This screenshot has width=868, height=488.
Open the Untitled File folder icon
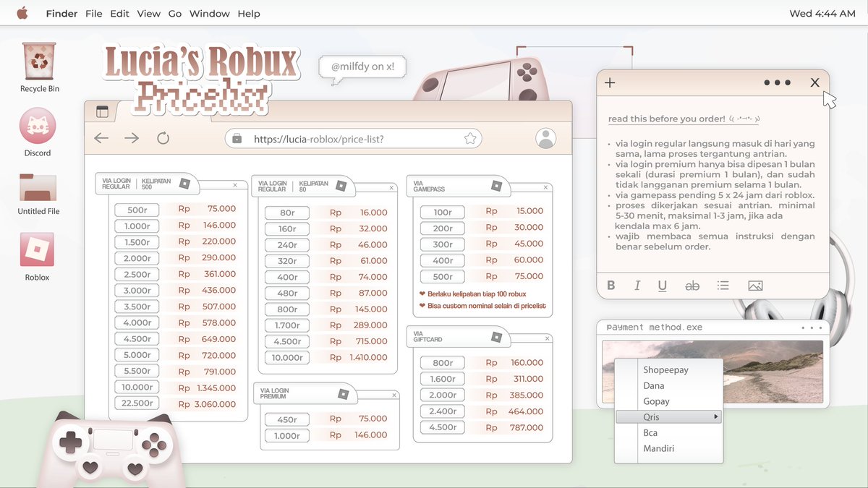[38, 187]
